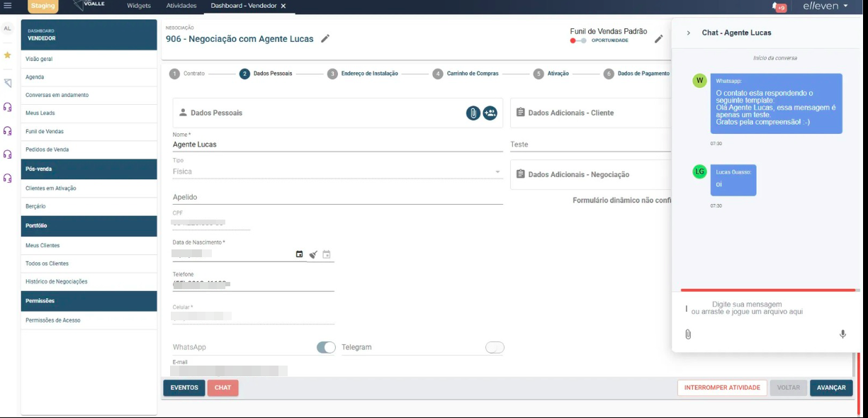Click the yellow star favorites icon

point(8,55)
